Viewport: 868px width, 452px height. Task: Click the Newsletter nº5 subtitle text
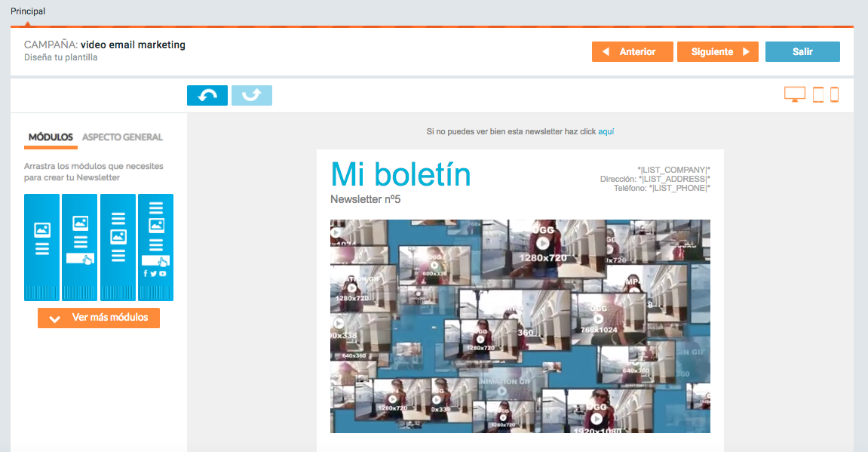(x=365, y=200)
